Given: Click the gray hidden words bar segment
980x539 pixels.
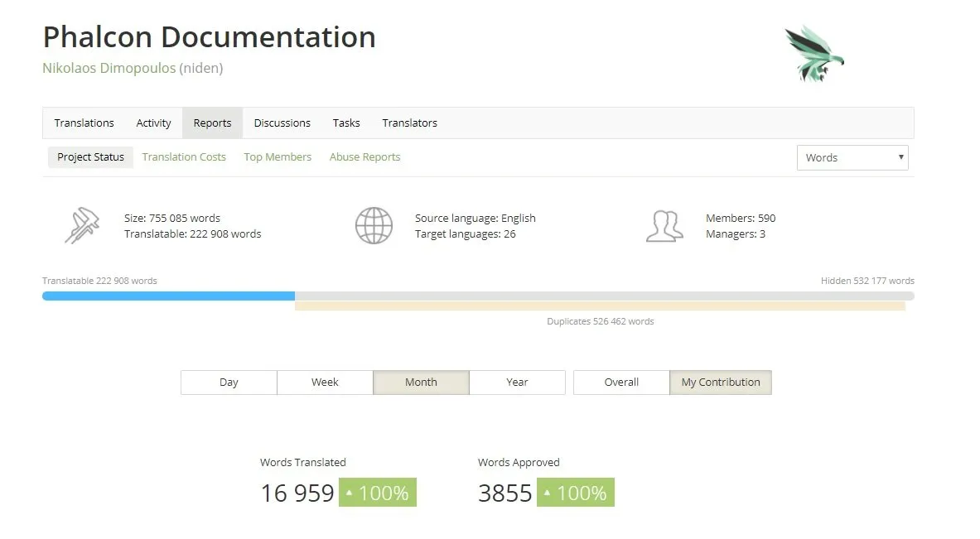Looking at the screenshot, I should pyautogui.click(x=605, y=296).
